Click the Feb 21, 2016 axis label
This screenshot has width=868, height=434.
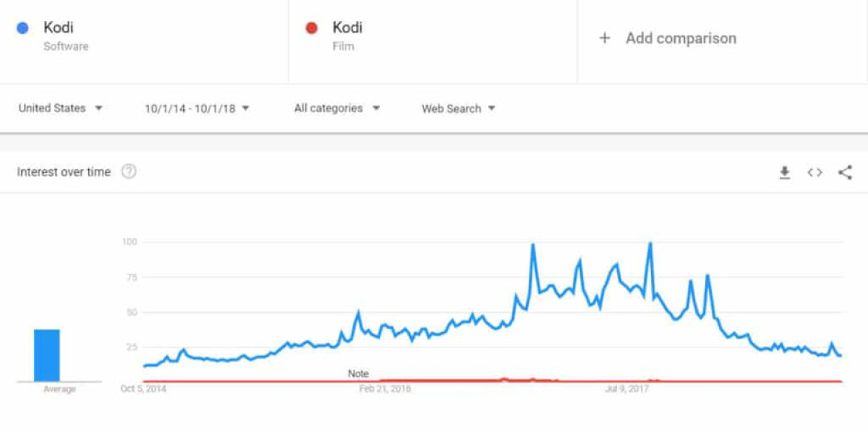tap(385, 389)
